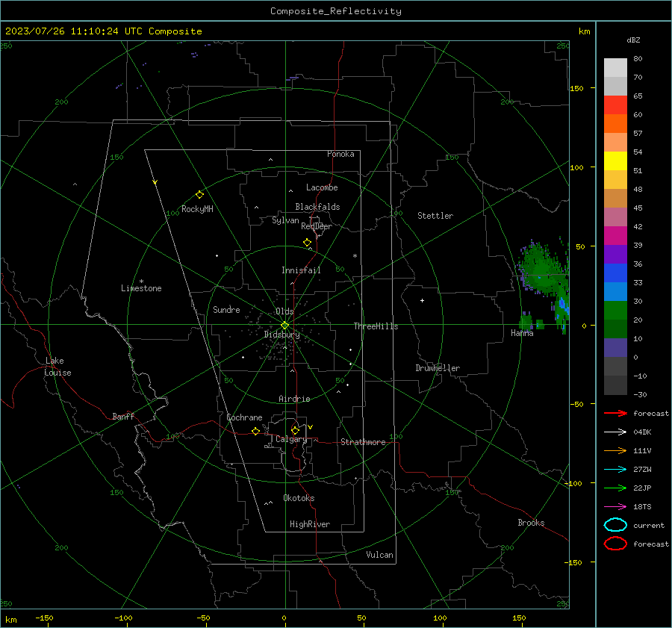Click the 80 dBZ light gray color swatch
672x628 pixels.
click(x=615, y=68)
